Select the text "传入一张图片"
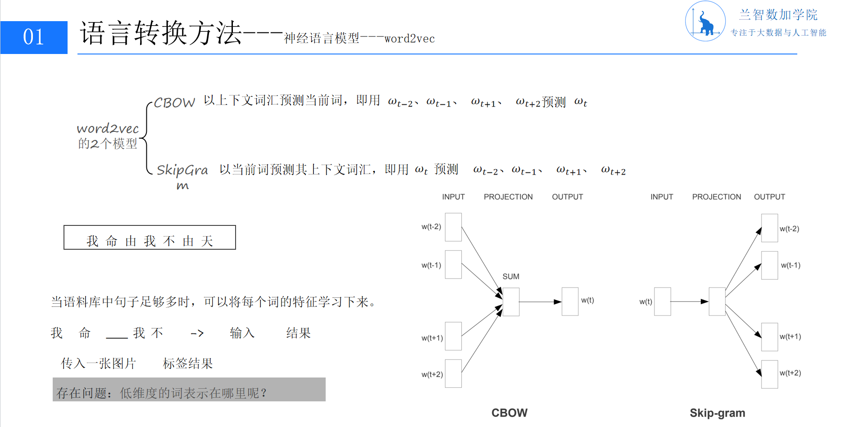 [x=99, y=363]
